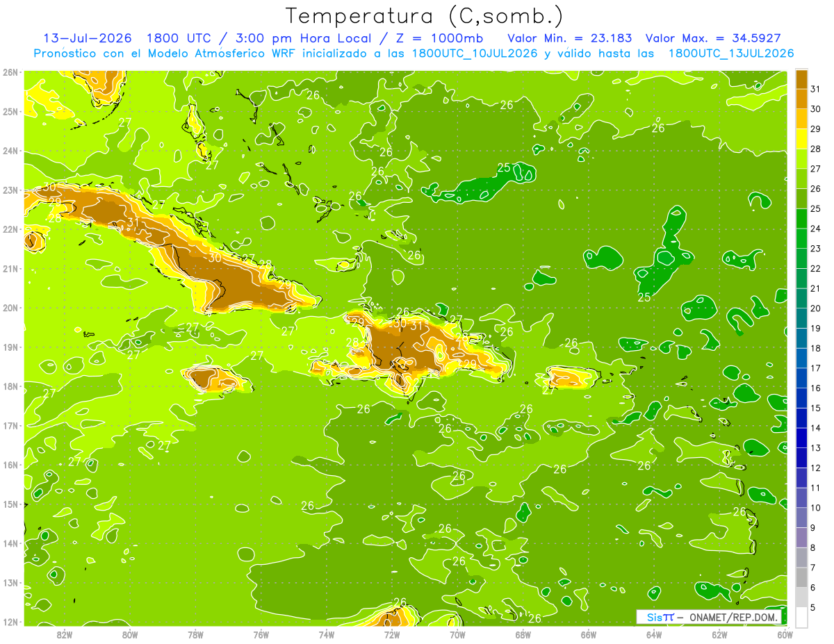Viewport: 834px width, 644px height.
Task: Click the '20N' latitude axis label
Action: pyautogui.click(x=10, y=308)
